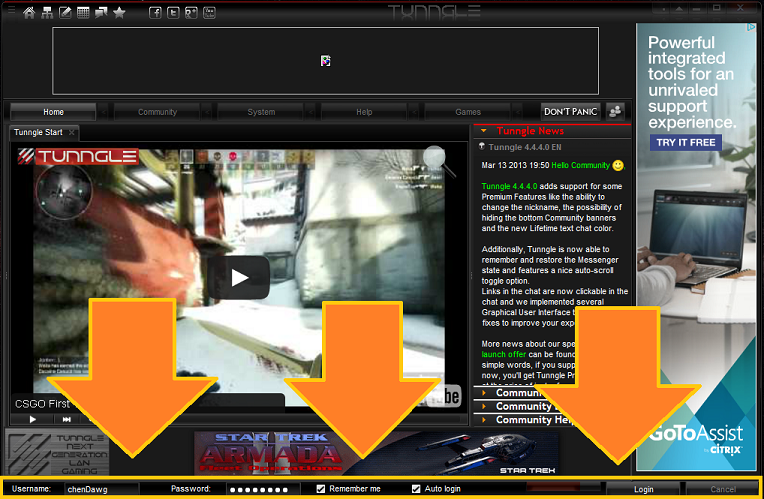764x499 pixels.
Task: Select the Home menu tab
Action: (x=53, y=112)
